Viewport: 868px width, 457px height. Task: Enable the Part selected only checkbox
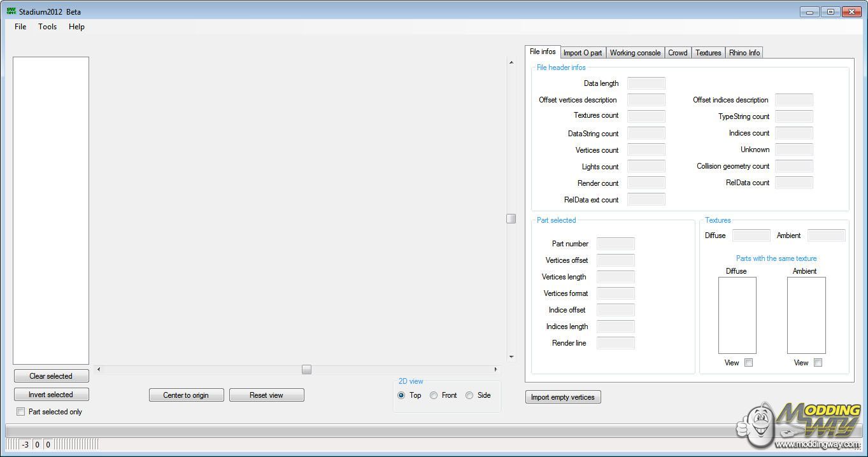[20, 412]
